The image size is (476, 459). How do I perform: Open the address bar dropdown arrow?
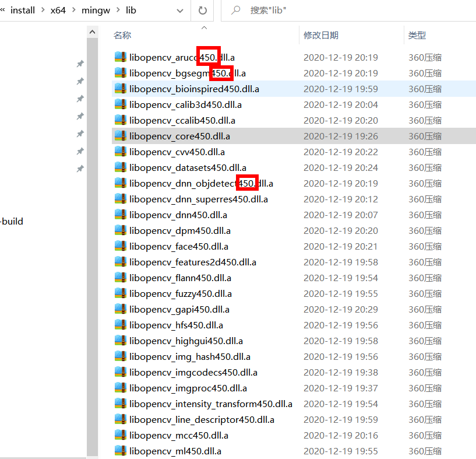179,10
